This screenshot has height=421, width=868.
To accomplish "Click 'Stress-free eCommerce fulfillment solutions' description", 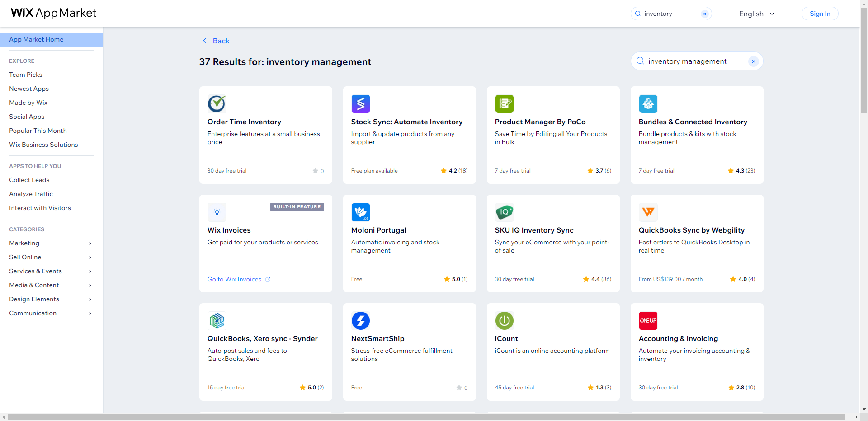I will 401,355.
